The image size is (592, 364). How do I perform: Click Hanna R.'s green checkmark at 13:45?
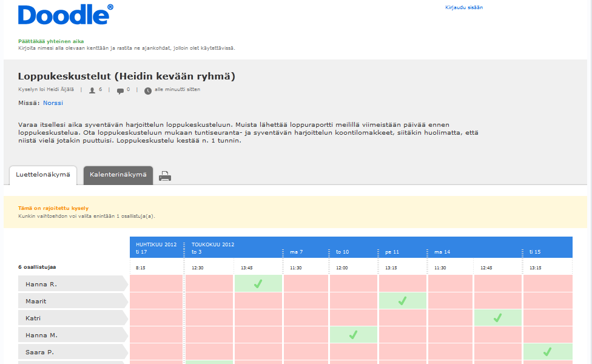pyautogui.click(x=258, y=283)
